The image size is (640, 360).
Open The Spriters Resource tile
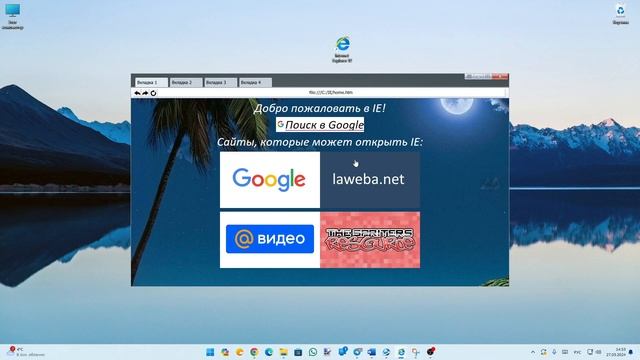click(370, 240)
